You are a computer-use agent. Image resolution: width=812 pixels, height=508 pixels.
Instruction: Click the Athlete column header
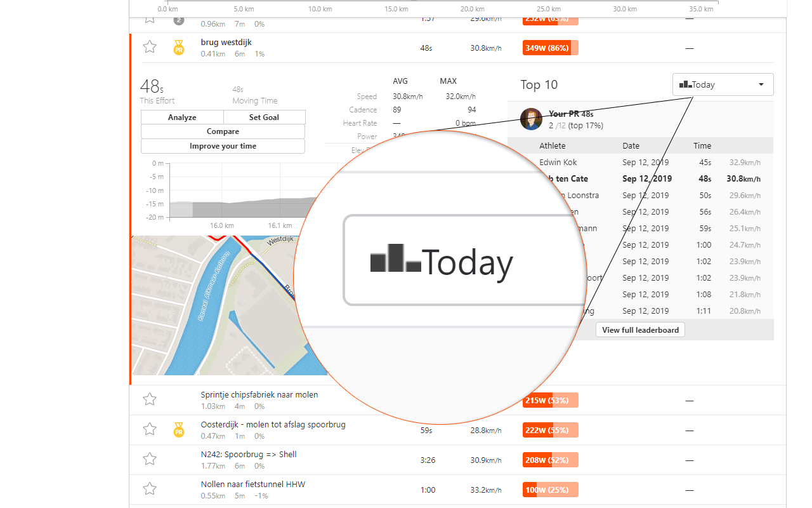pyautogui.click(x=553, y=145)
